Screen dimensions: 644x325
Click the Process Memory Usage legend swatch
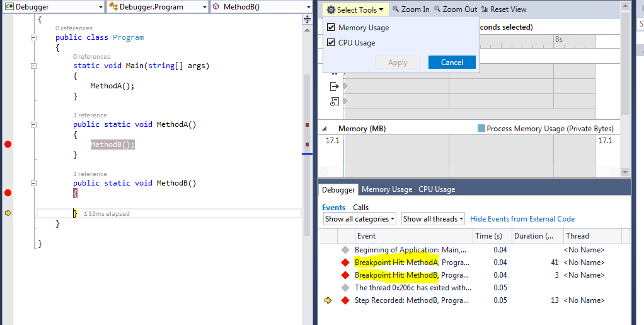tap(481, 128)
